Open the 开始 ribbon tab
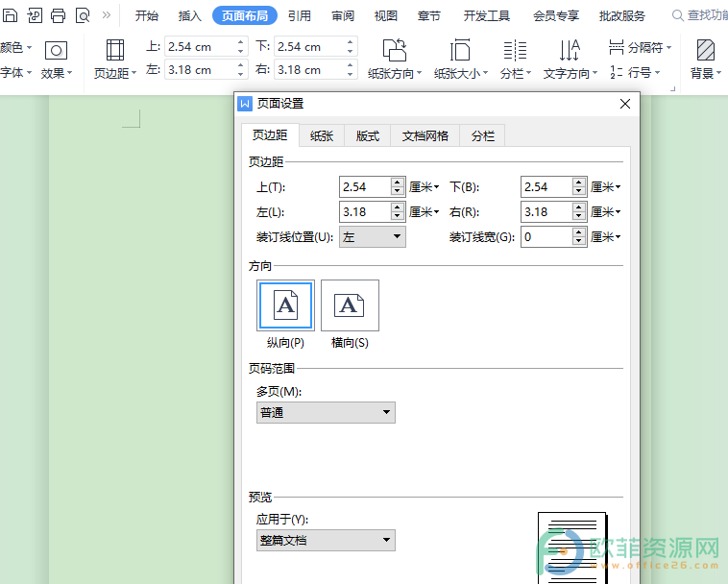Viewport: 728px width, 584px height. click(147, 15)
